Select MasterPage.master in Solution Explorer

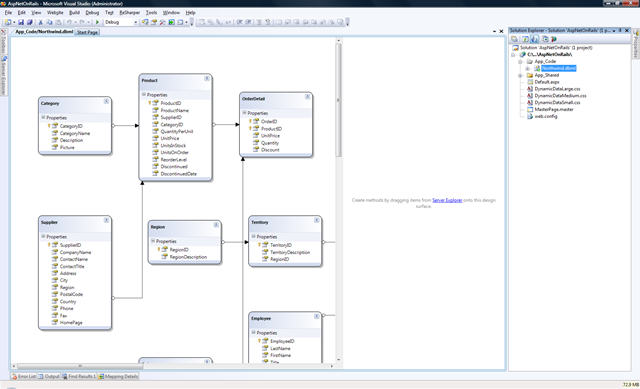(553, 109)
